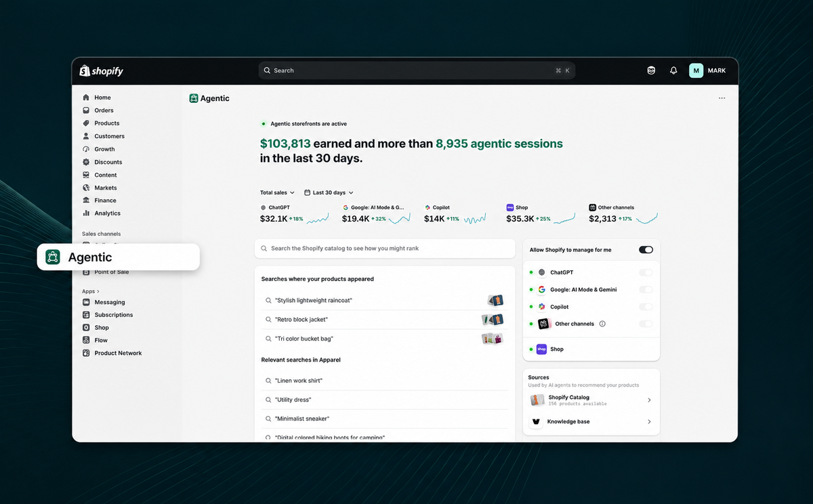Click the info icon beside Other channels
This screenshot has width=813, height=504.
pyautogui.click(x=602, y=324)
